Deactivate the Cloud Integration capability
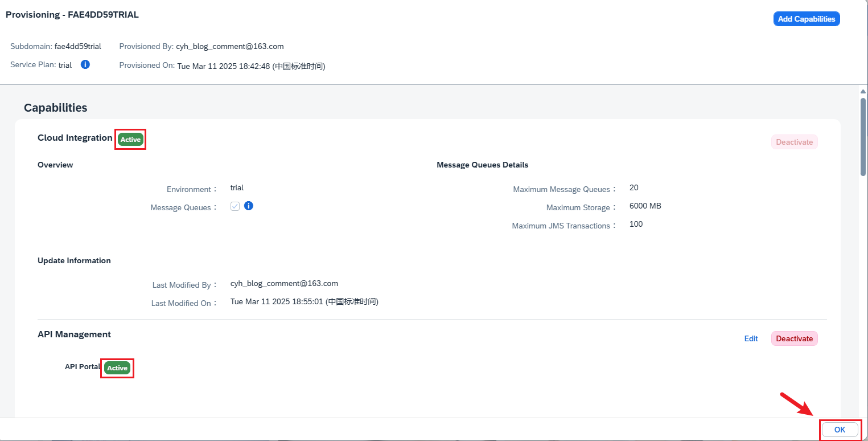The width and height of the screenshot is (868, 441). 794,142
